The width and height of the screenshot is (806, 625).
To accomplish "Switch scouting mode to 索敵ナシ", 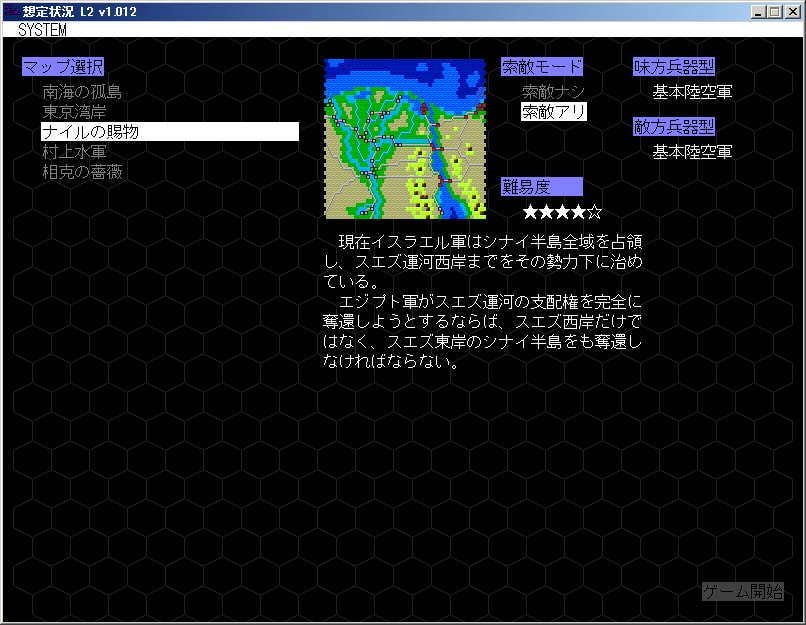I will 553,92.
